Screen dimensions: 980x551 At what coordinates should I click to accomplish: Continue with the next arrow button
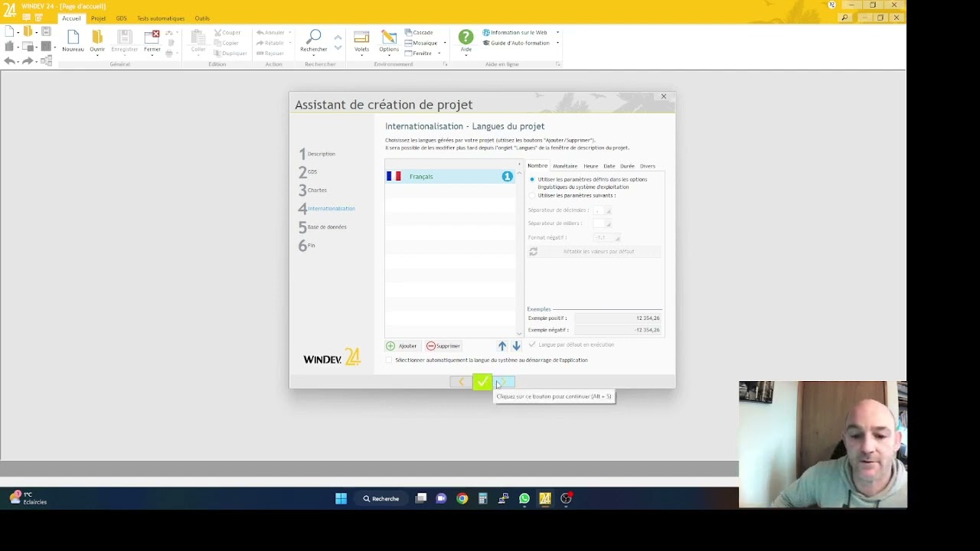(x=505, y=381)
